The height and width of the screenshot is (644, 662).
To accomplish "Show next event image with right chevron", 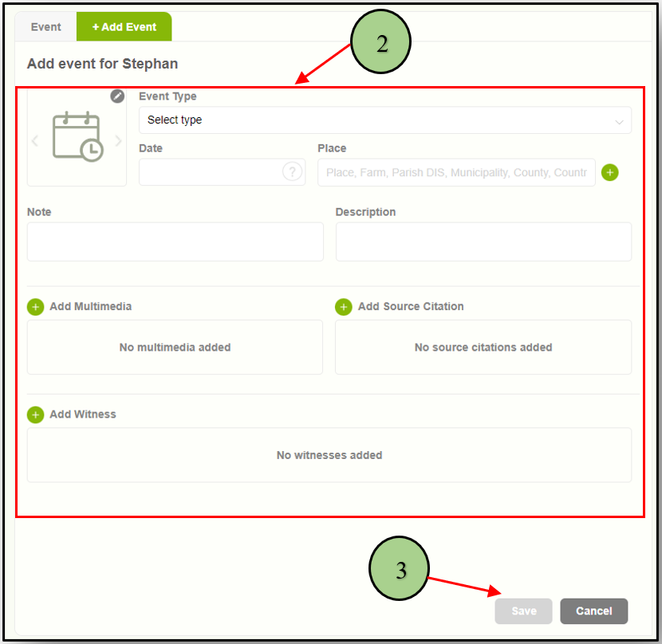I will click(x=118, y=141).
